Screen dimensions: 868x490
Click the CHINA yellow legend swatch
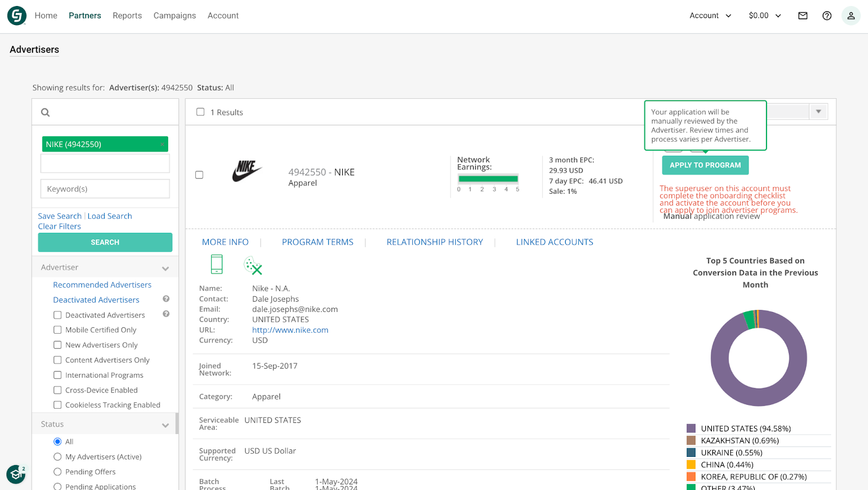(691, 464)
